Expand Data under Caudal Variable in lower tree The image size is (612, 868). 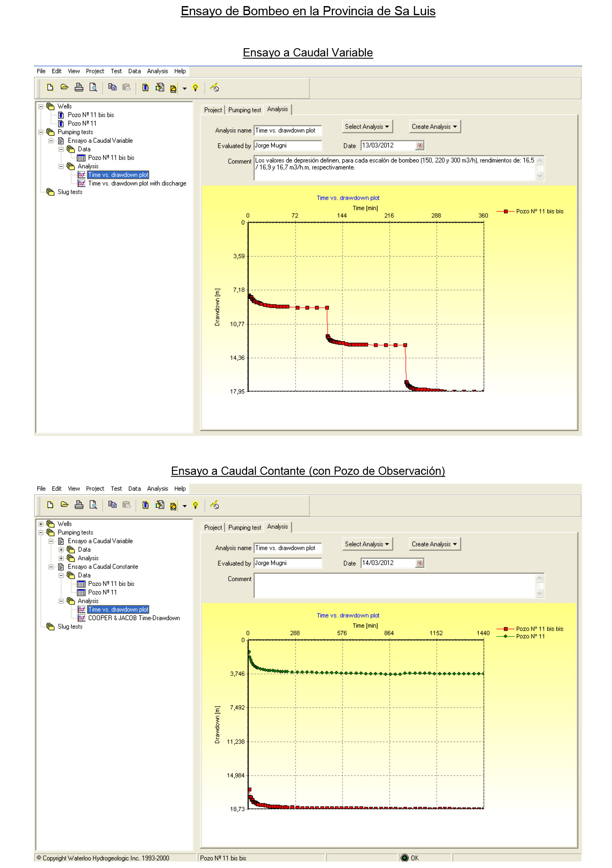coord(61,550)
